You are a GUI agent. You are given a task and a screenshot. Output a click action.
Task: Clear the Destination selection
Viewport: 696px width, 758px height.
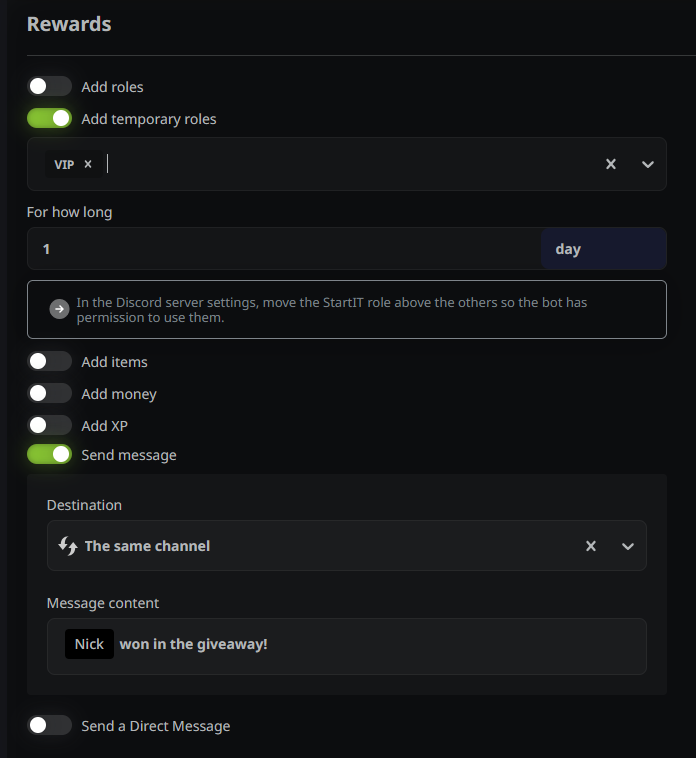pos(591,546)
